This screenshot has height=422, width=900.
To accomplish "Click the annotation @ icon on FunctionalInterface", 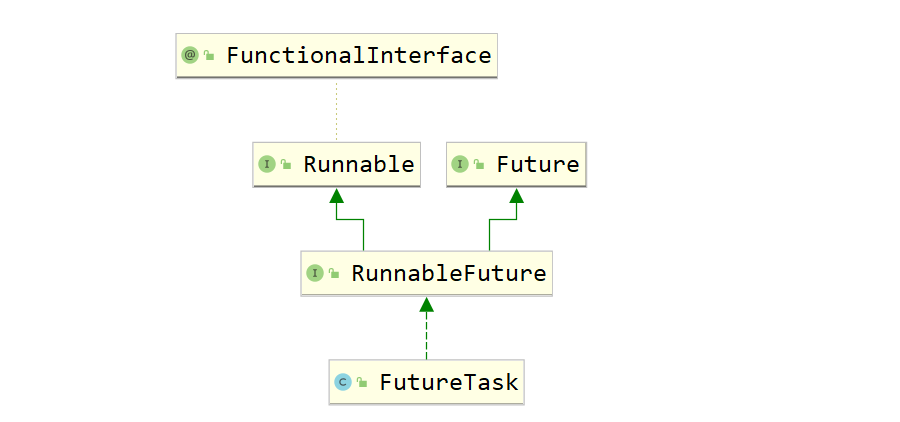I will [189, 56].
